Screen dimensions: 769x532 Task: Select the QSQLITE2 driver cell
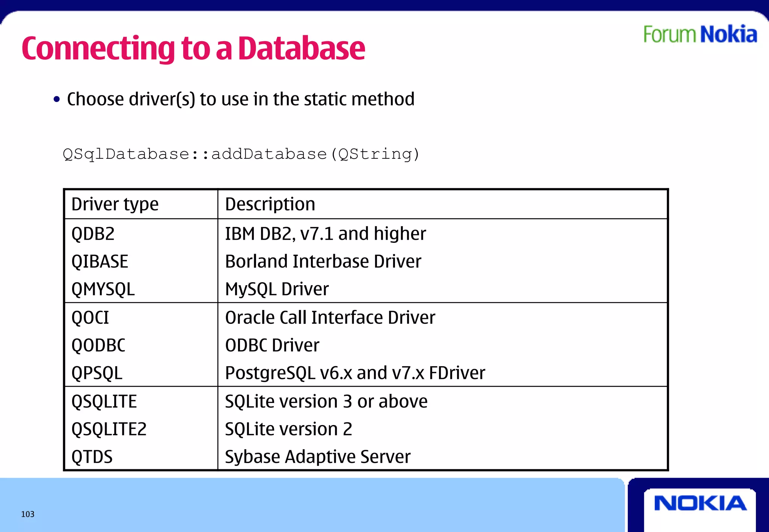pos(109,429)
